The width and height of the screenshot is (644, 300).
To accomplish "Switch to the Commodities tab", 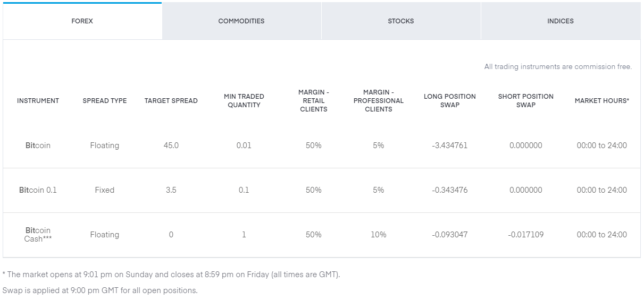I will click(x=241, y=21).
